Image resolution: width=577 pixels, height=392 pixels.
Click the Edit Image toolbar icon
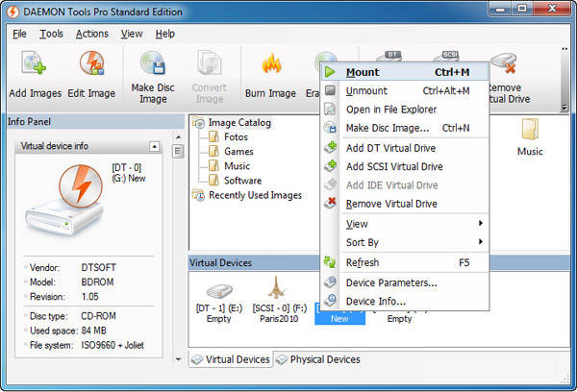tap(91, 62)
